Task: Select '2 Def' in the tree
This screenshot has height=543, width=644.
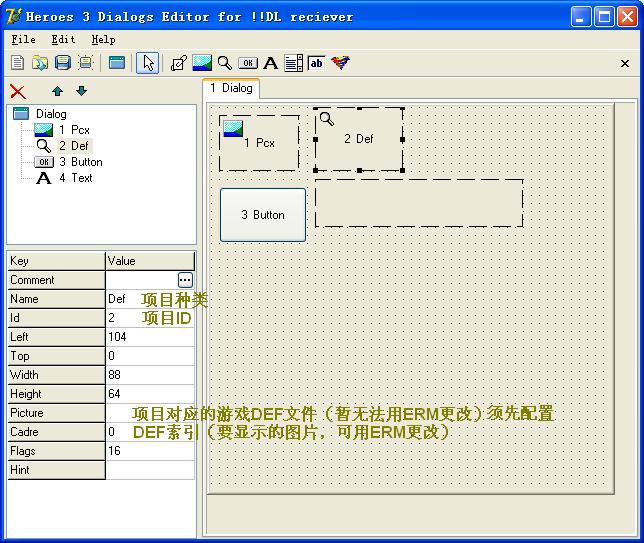Action: point(74,146)
